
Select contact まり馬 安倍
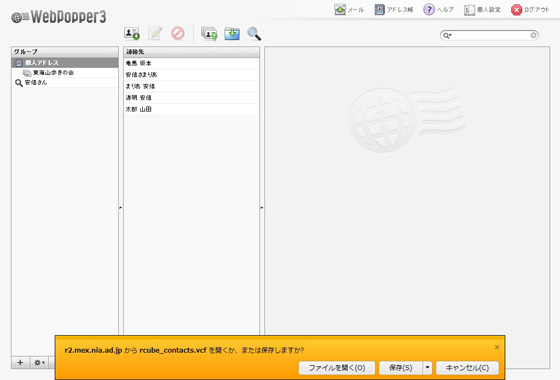[x=191, y=86]
